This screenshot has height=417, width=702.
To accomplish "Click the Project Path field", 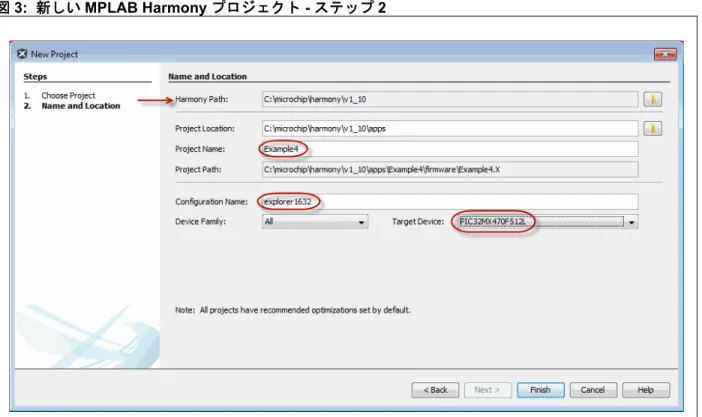I will (450, 169).
